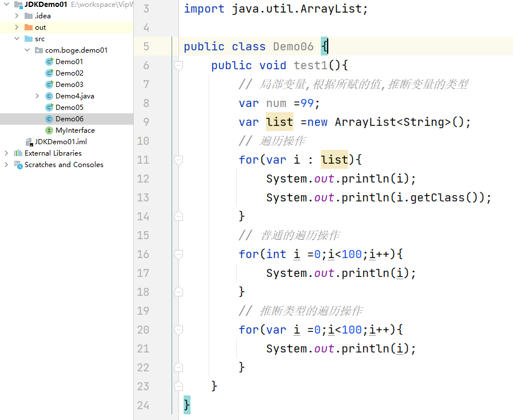Expand External Libraries
This screenshot has height=420, width=513.
[x=6, y=153]
